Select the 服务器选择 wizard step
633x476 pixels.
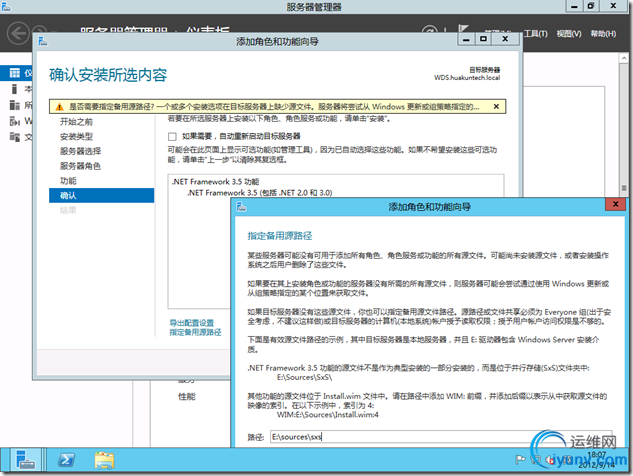[80, 151]
